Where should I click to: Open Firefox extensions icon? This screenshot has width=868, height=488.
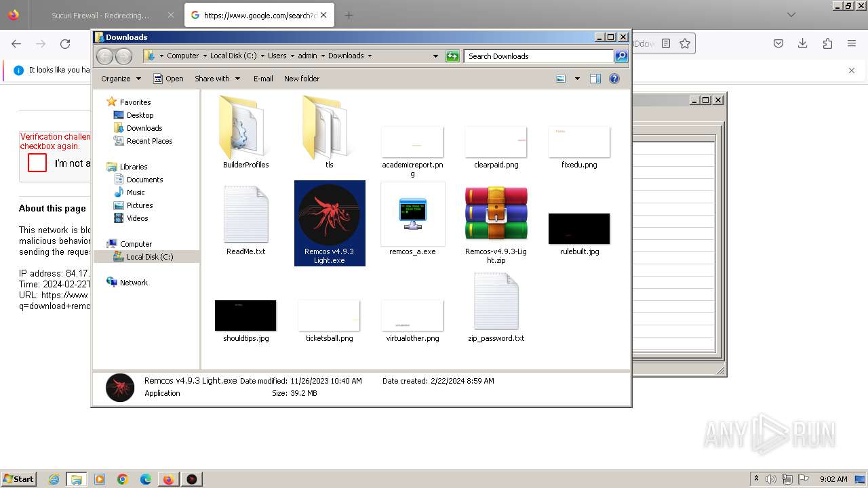[x=827, y=43]
